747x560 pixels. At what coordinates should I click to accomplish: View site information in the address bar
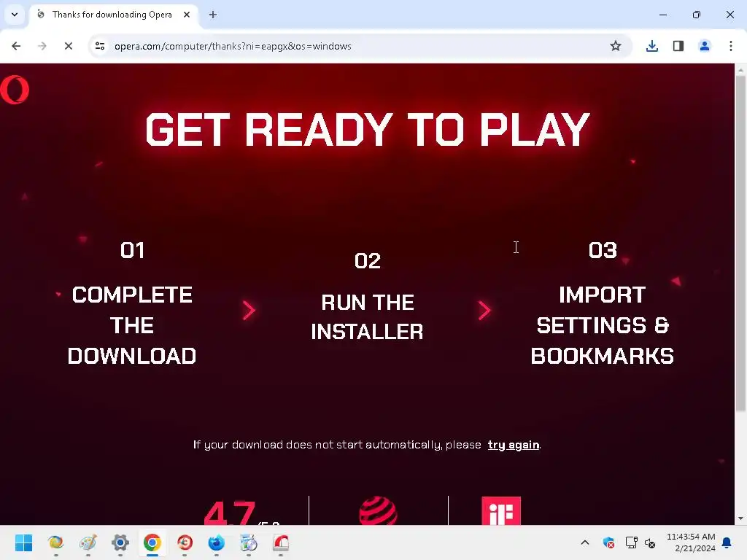tap(100, 46)
